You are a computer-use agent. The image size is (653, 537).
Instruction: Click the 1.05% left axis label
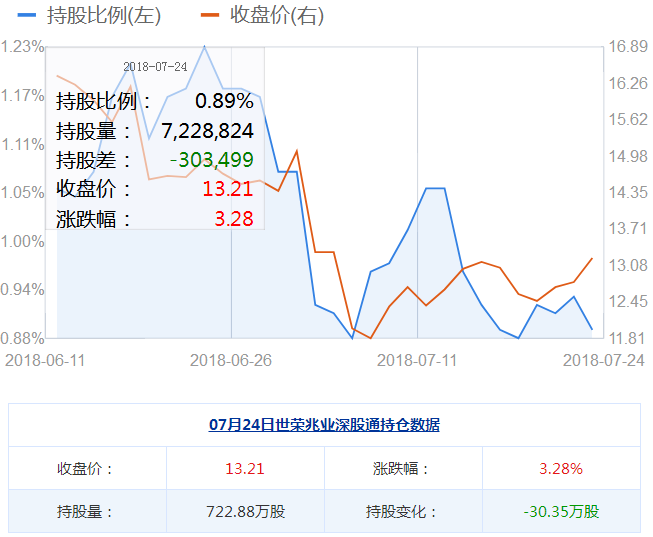click(x=22, y=192)
